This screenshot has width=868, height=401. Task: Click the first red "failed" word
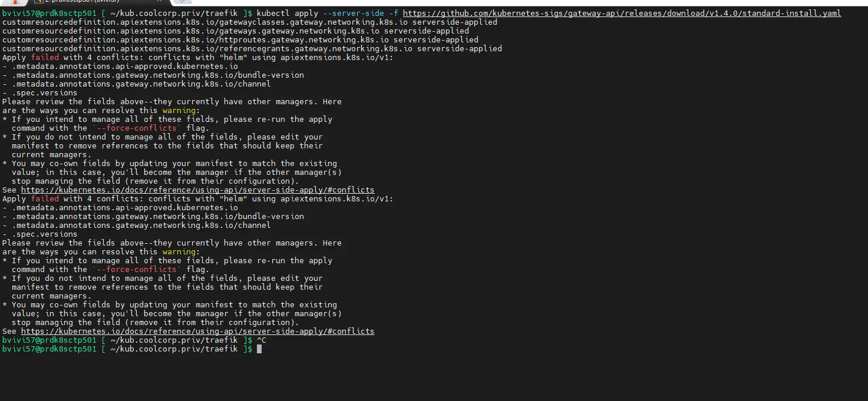click(45, 58)
